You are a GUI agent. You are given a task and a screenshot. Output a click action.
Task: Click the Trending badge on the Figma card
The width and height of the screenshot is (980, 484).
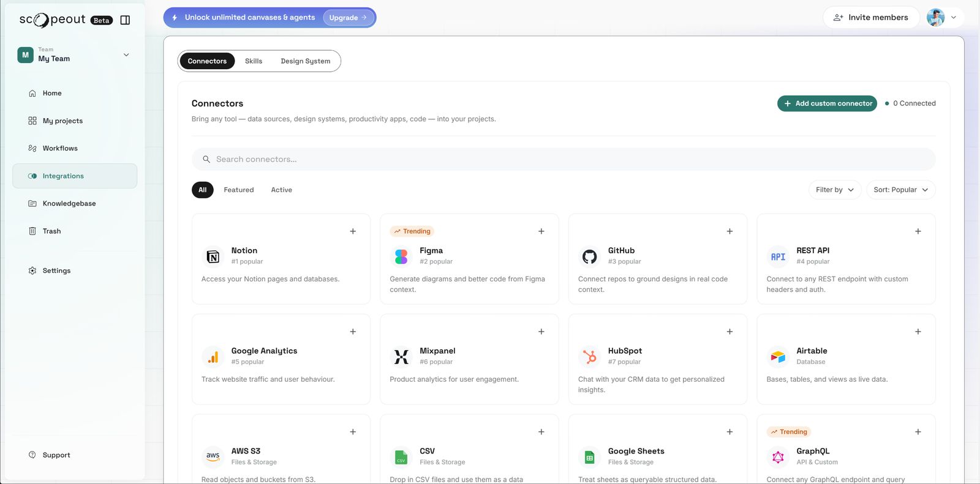(x=412, y=231)
